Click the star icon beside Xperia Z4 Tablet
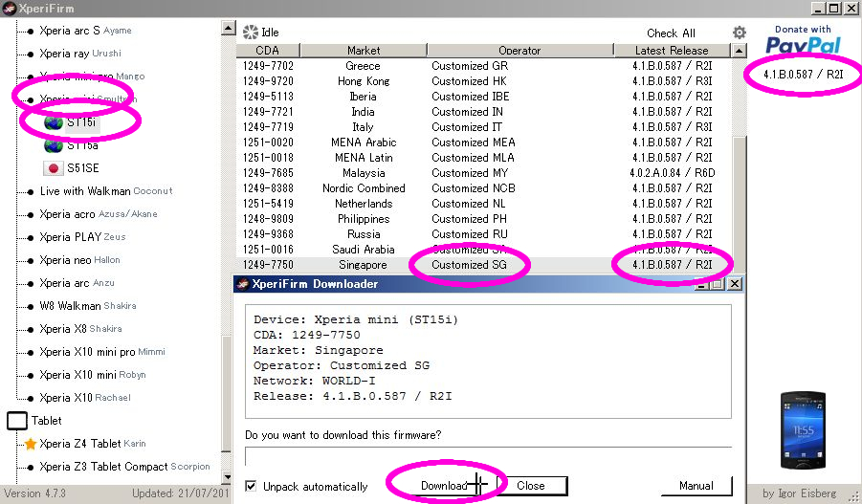Image resolution: width=862 pixels, height=504 pixels. tap(31, 444)
